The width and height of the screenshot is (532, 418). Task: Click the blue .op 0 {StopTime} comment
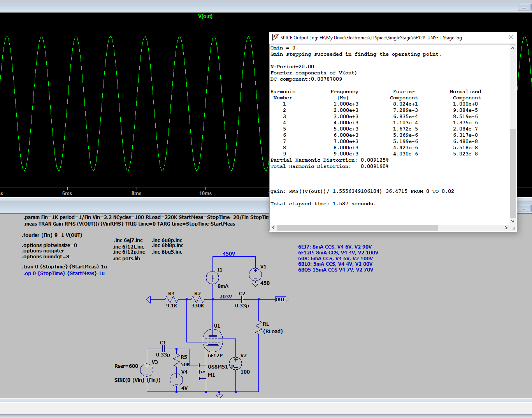pyautogui.click(x=64, y=273)
